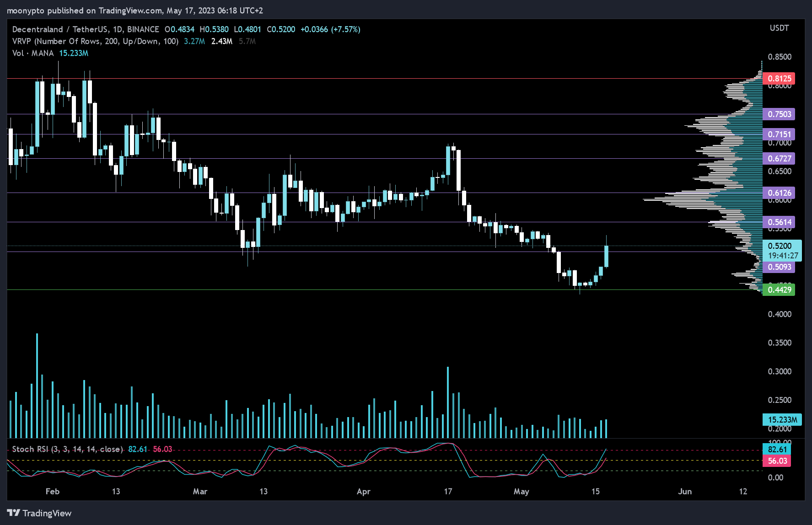Click the C0.5200 close value
The image size is (812, 525).
click(281, 29)
